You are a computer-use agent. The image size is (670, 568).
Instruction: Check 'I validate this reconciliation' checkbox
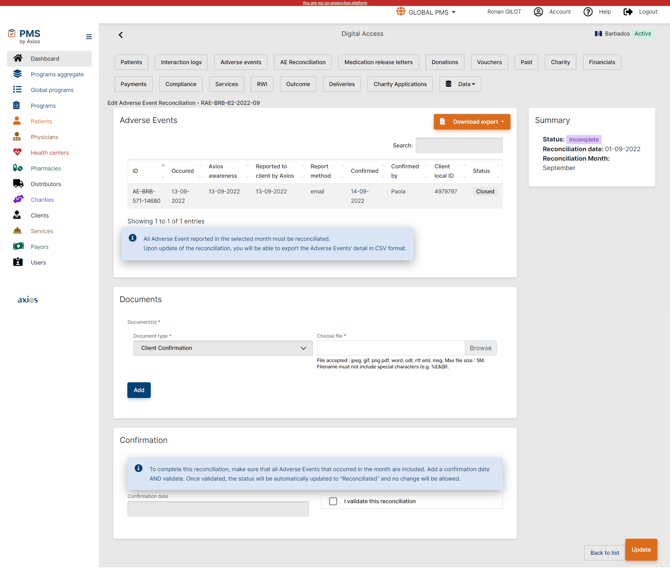(x=333, y=501)
